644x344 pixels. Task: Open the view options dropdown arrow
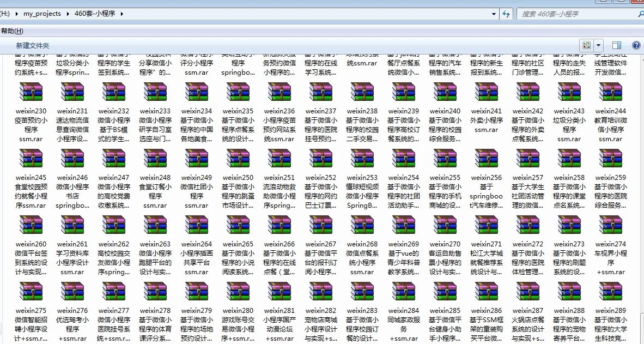598,45
